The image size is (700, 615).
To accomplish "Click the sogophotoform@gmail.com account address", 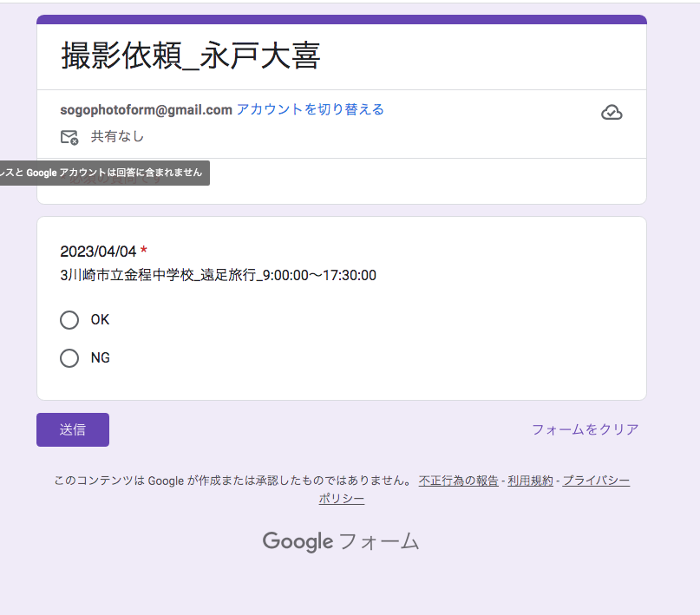I will tap(146, 109).
